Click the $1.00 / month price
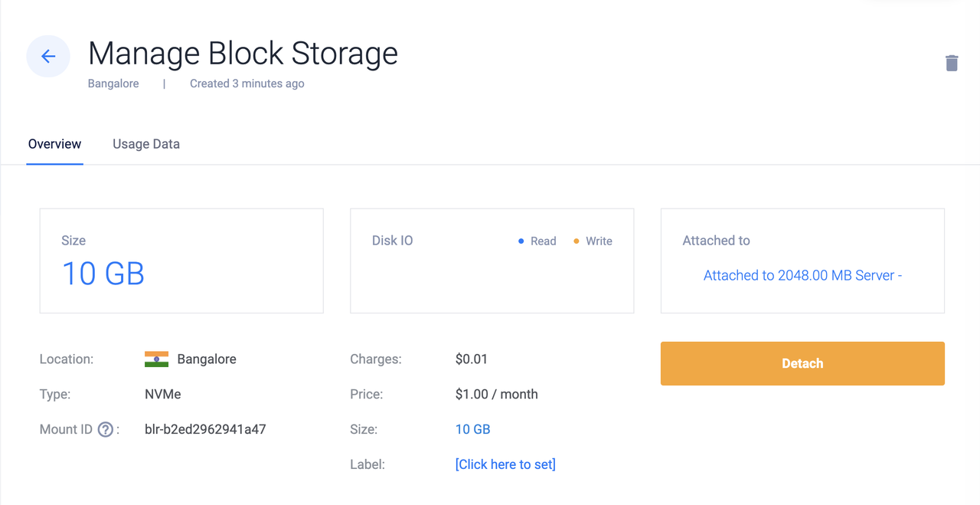Image resolution: width=980 pixels, height=505 pixels. 497,394
